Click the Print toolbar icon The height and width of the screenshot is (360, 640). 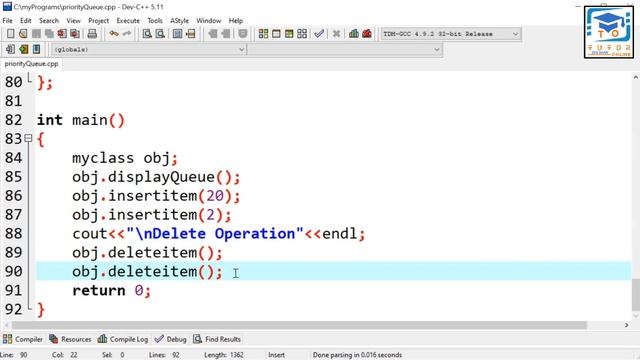click(x=92, y=34)
